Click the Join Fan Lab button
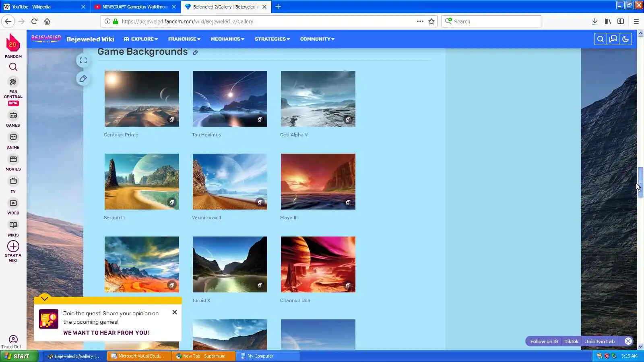644x362 pixels. click(600, 341)
